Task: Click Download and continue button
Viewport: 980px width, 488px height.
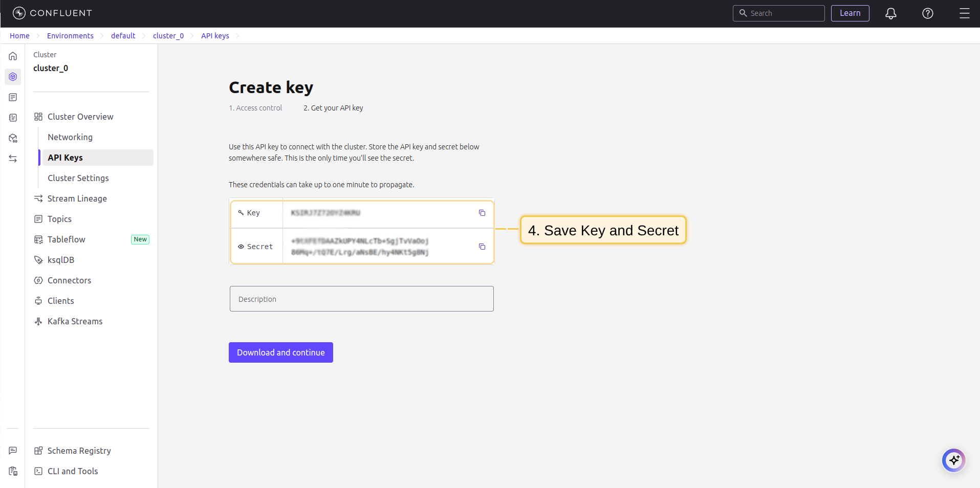Action: 280,352
